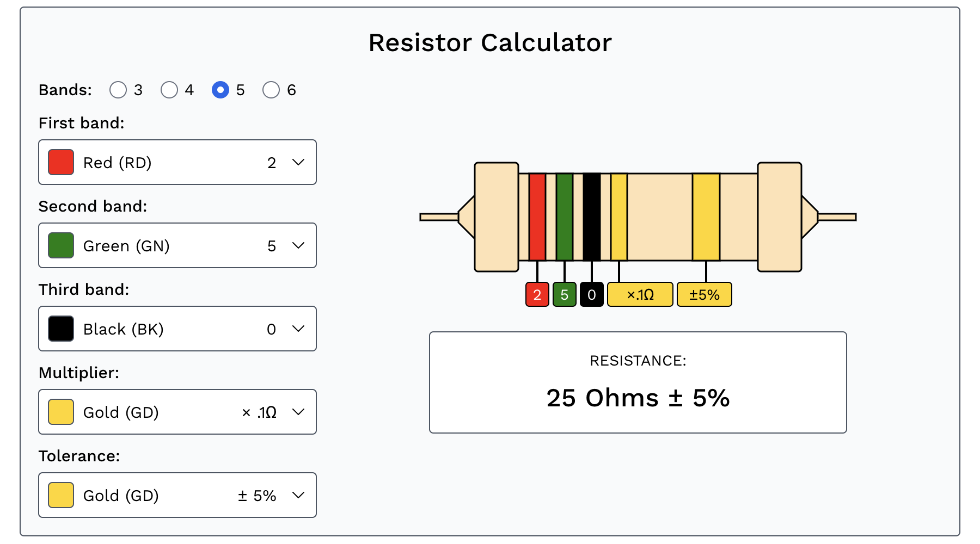Select the 4 bands radio button
This screenshot has height=544, width=980.
(x=169, y=90)
